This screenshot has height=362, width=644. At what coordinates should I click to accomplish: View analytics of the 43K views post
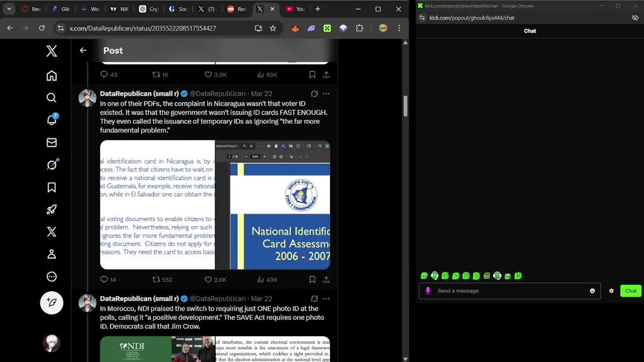[267, 280]
